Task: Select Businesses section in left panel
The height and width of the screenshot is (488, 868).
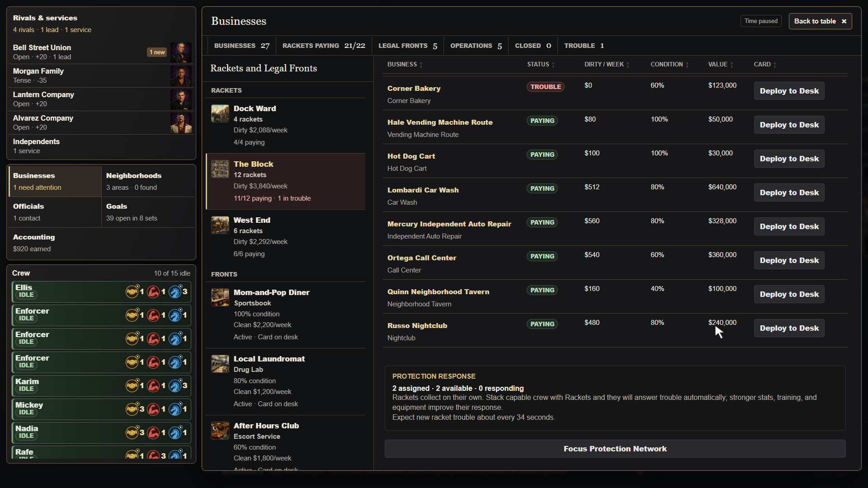Action: point(55,181)
